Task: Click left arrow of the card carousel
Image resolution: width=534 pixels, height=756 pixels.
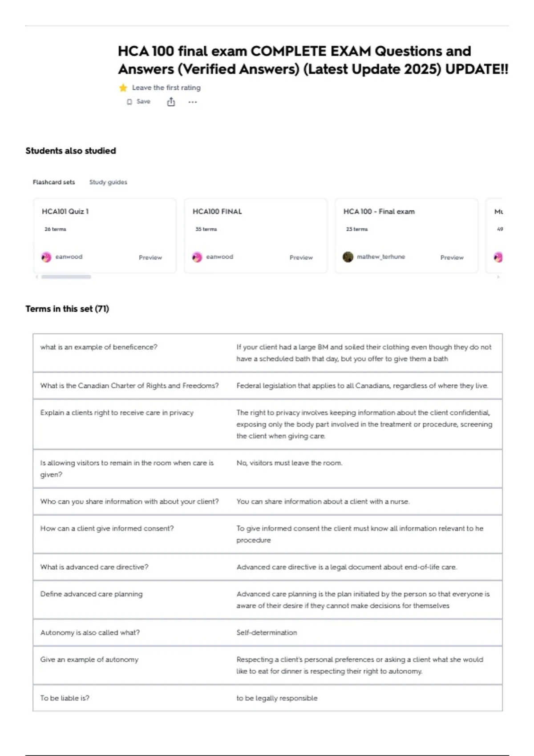Action: click(36, 277)
